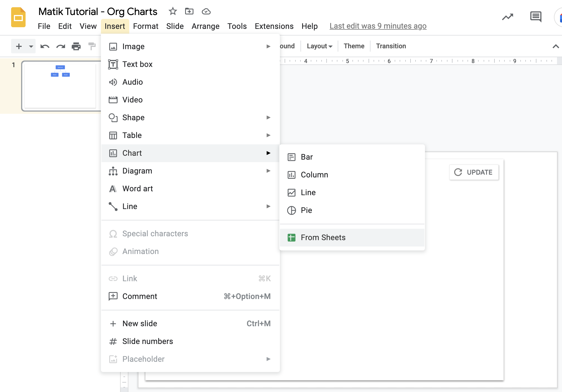Viewport: 562px width, 392px height.
Task: Click the Slide numbers hash icon
Action: (113, 341)
